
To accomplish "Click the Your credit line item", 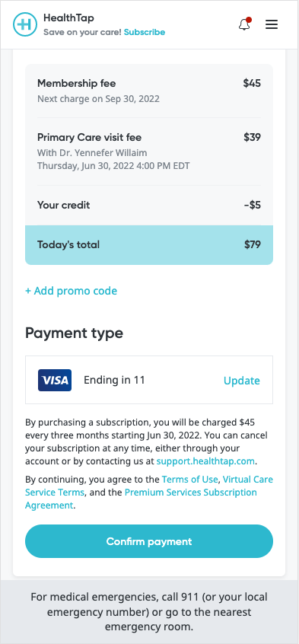I will click(x=149, y=205).
